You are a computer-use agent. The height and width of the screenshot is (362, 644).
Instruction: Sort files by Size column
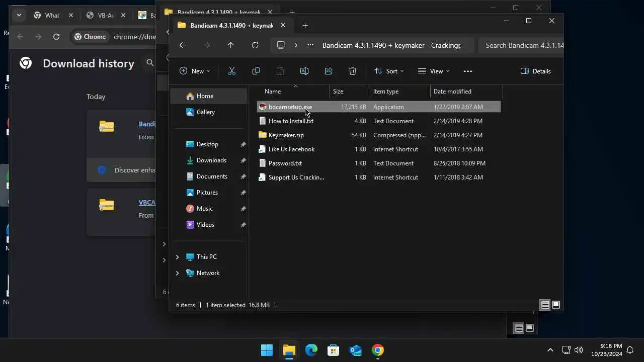tap(350, 92)
